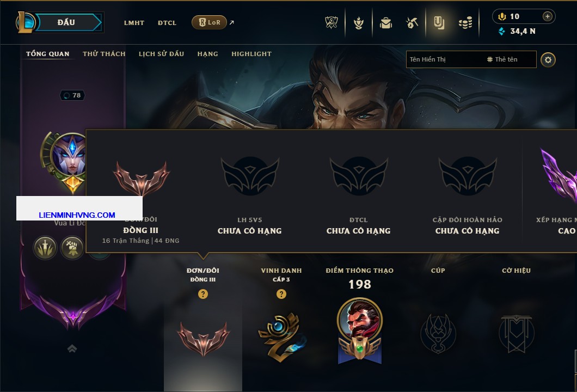Go to the Highlight tab
Viewport: 577px width, 392px height.
click(251, 54)
